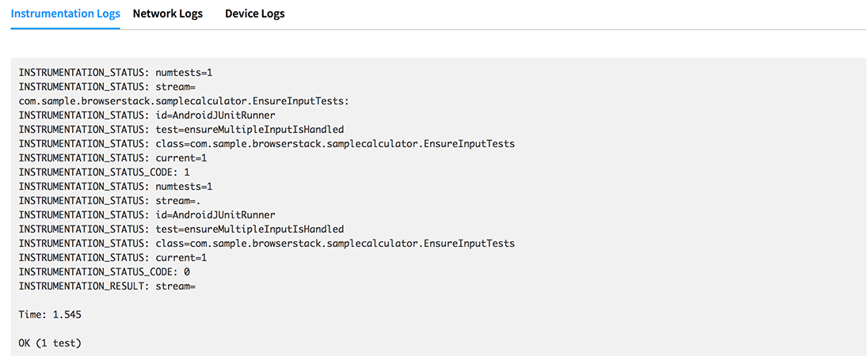Select the Device Logs tab
The height and width of the screenshot is (356, 868).
255,13
